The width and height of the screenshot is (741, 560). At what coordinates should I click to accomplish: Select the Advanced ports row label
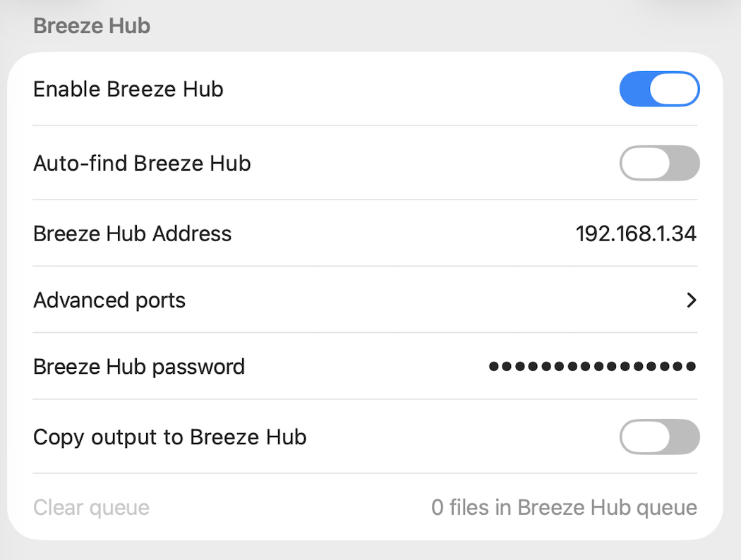(109, 300)
